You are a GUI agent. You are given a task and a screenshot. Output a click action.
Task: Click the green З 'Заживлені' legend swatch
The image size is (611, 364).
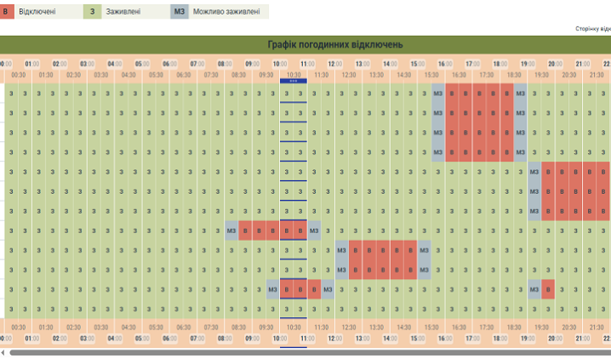tap(92, 12)
